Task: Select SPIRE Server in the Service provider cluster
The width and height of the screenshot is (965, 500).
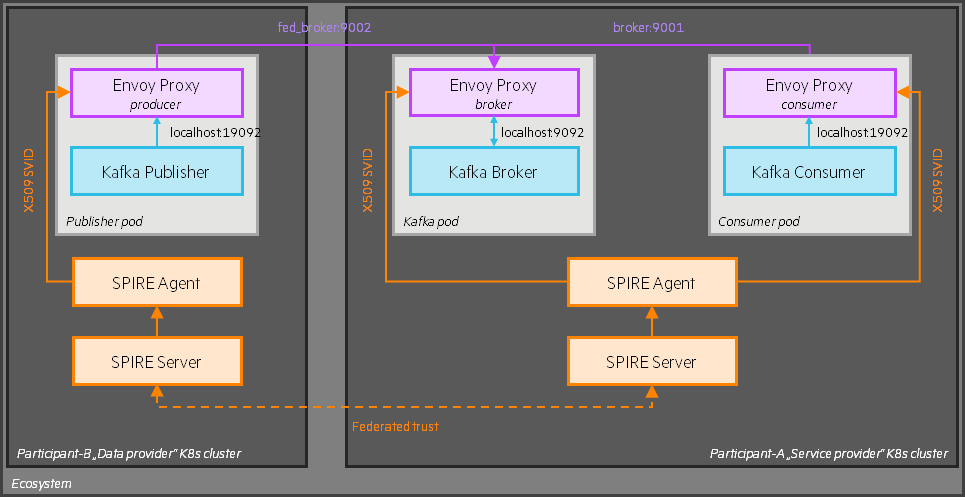Action: [x=652, y=361]
